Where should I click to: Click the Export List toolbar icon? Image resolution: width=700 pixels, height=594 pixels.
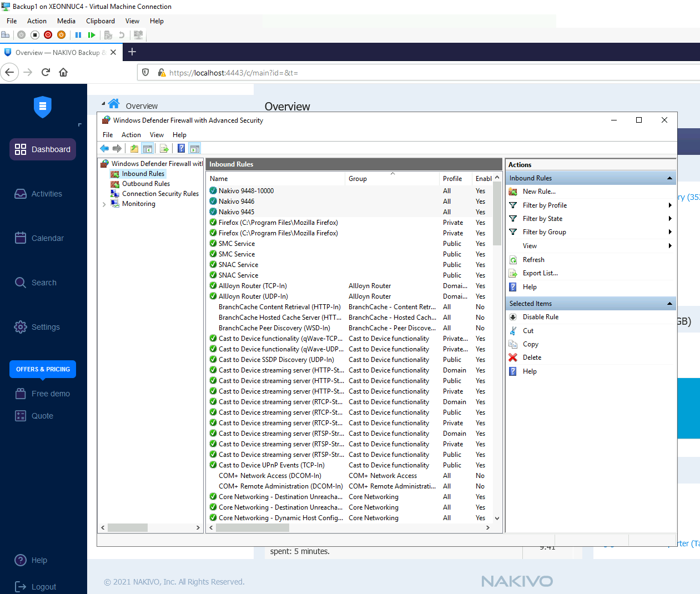[x=164, y=148]
